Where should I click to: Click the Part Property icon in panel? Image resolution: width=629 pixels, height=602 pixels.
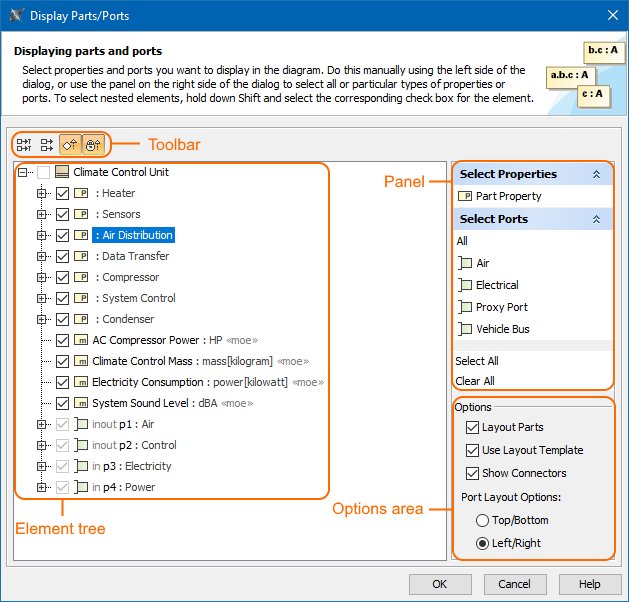[465, 196]
